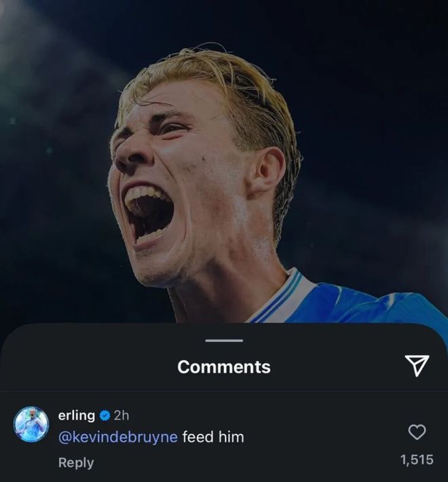Open the @kevindebruyne mention
Viewport: 448px width, 482px height.
pos(118,437)
